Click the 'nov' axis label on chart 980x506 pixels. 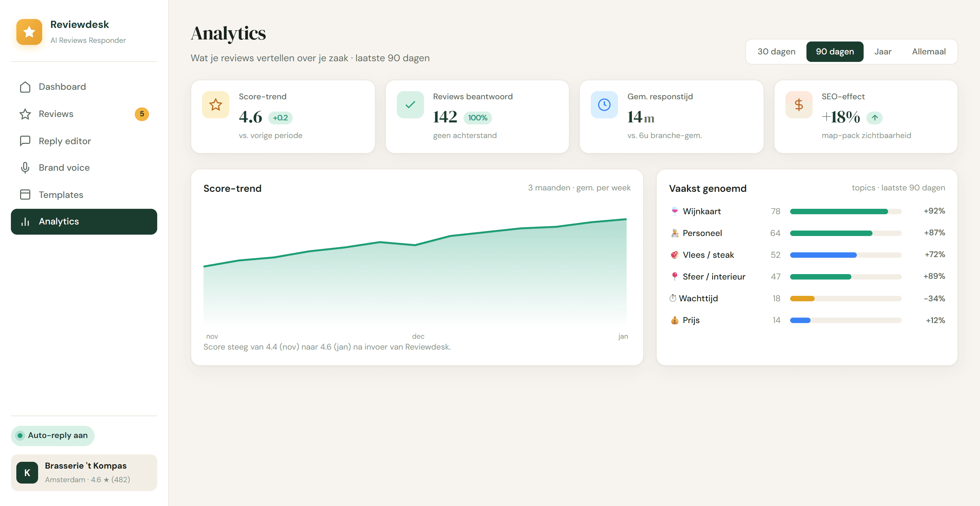tap(212, 336)
